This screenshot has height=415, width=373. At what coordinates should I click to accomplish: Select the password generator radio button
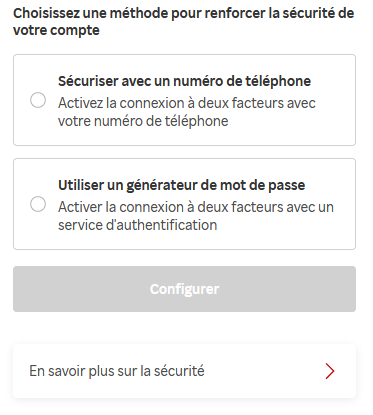(38, 204)
